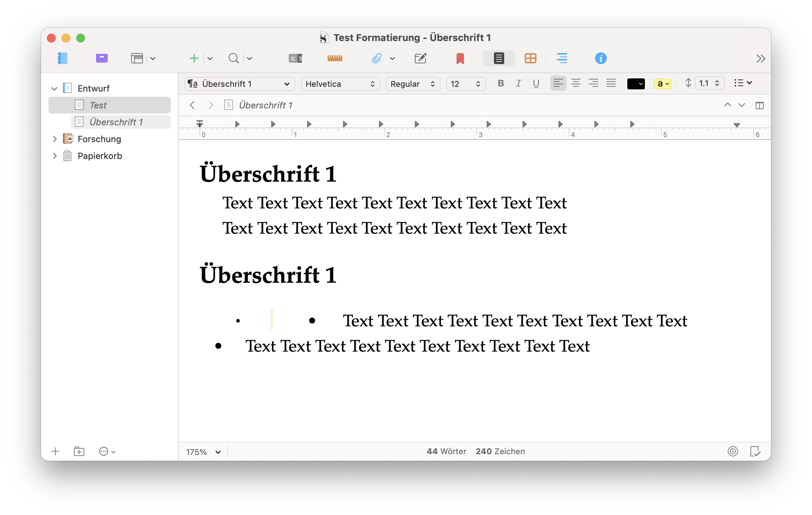Open the purple Collections icon
This screenshot has height=515, width=812.
(102, 58)
